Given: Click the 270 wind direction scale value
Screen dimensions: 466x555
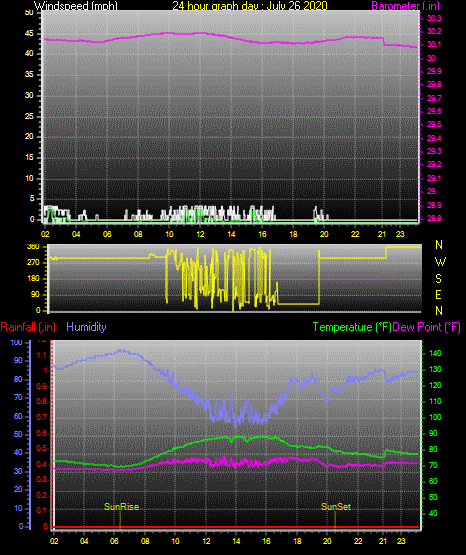Looking at the screenshot, I should 33,263.
